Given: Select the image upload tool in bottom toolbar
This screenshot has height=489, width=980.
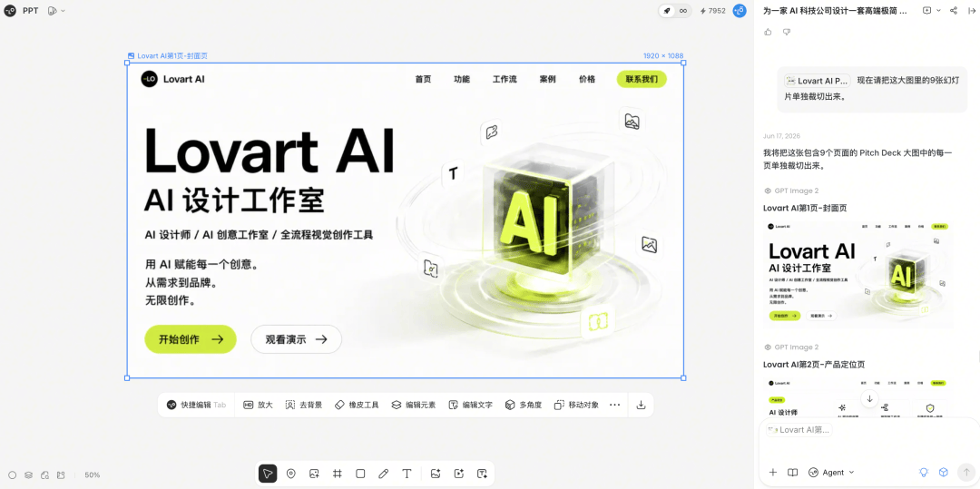Looking at the screenshot, I should (314, 474).
